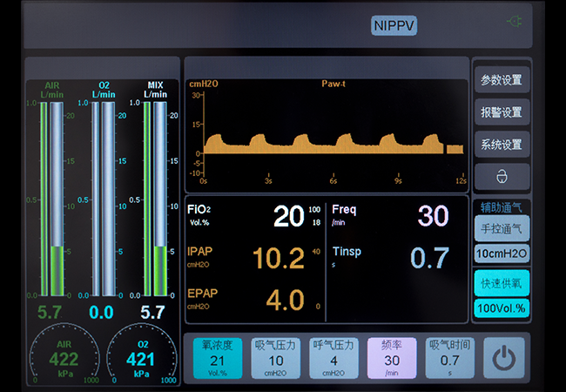566x392 pixels.
Task: Toggle 手控通气 manual ventilation
Action: [x=501, y=229]
